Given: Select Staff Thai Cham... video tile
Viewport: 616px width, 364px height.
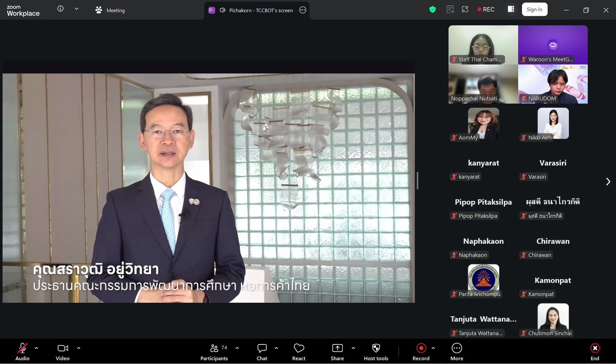Looking at the screenshot, I should (x=483, y=45).
